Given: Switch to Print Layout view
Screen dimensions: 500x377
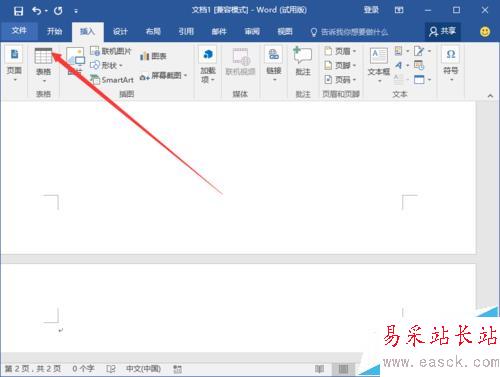Looking at the screenshot, I should coord(343,369).
